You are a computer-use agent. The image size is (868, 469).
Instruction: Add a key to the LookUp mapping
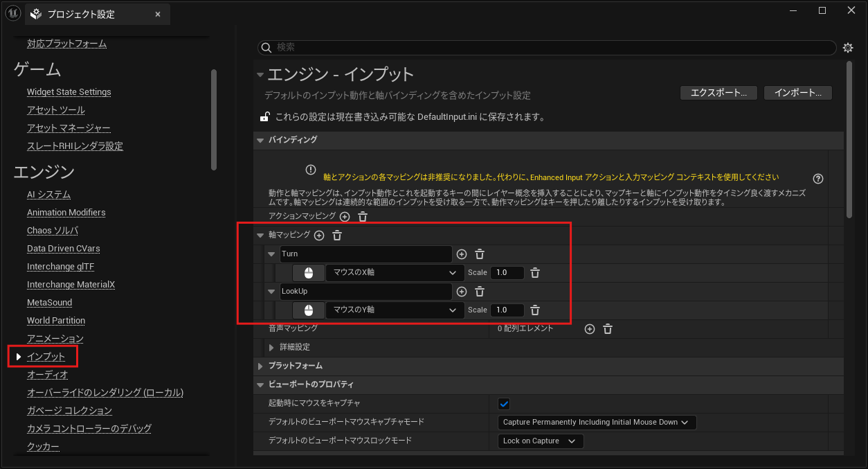[x=462, y=292]
